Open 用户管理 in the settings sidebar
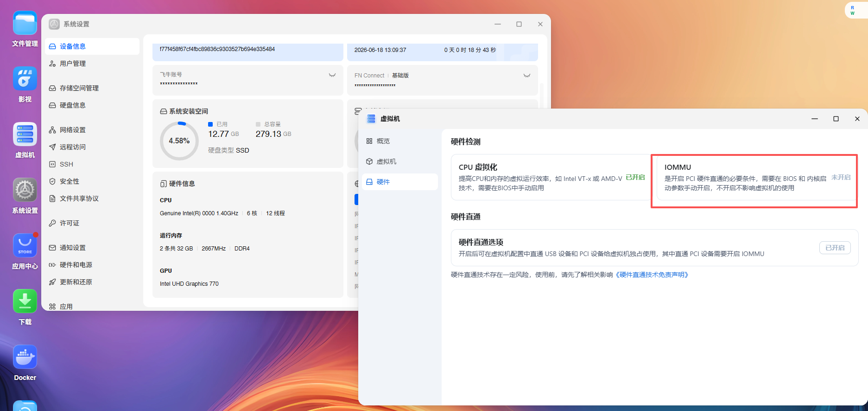The height and width of the screenshot is (411, 868). (x=92, y=64)
